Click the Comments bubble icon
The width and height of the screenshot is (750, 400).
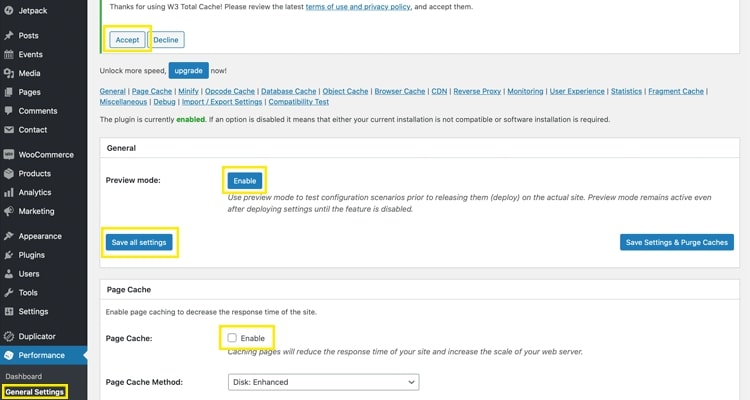(x=9, y=111)
